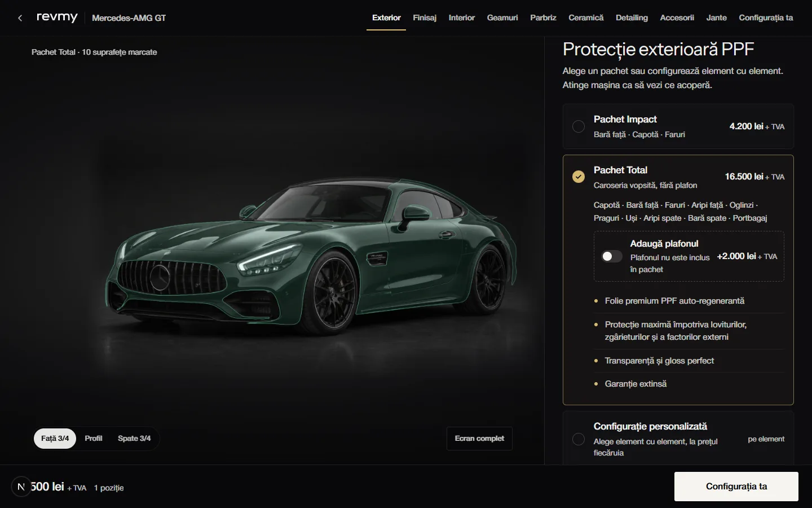The height and width of the screenshot is (508, 812).
Task: Open the Finisaj tab
Action: pyautogui.click(x=425, y=18)
